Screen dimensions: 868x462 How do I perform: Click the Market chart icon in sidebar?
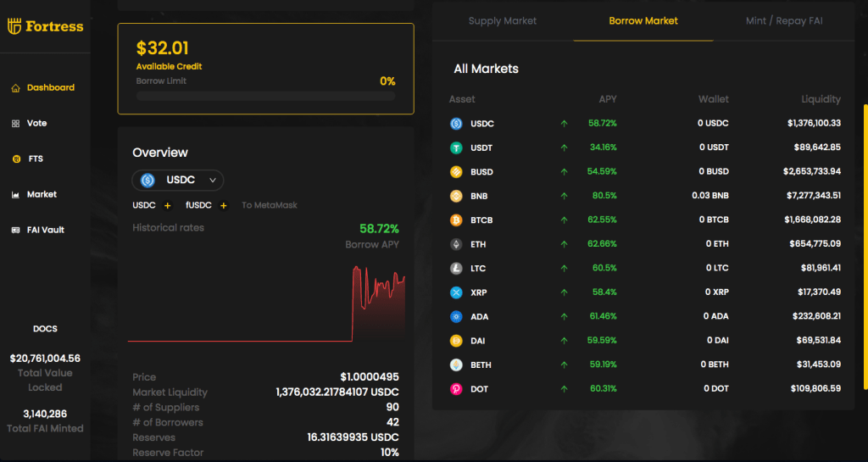[15, 195]
